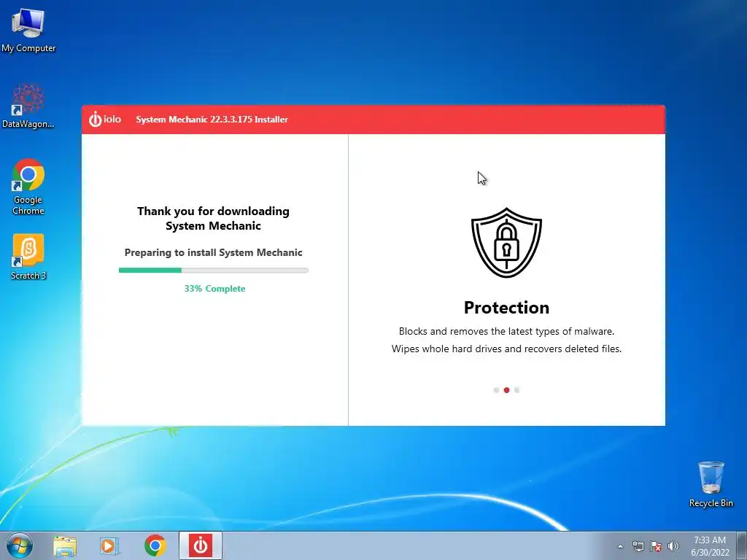This screenshot has width=747, height=560.
Task: Click the Protection shield padlock image
Action: point(506,242)
